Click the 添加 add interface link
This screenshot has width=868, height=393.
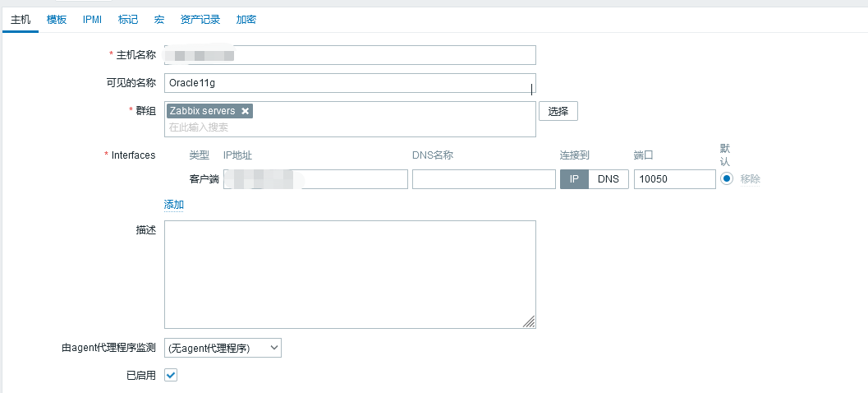[x=174, y=205]
